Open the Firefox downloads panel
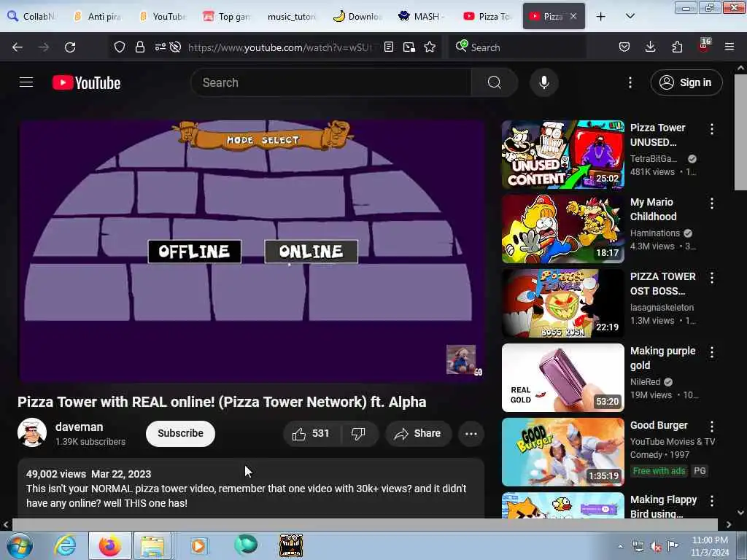Screen dimensions: 747x560 point(650,47)
